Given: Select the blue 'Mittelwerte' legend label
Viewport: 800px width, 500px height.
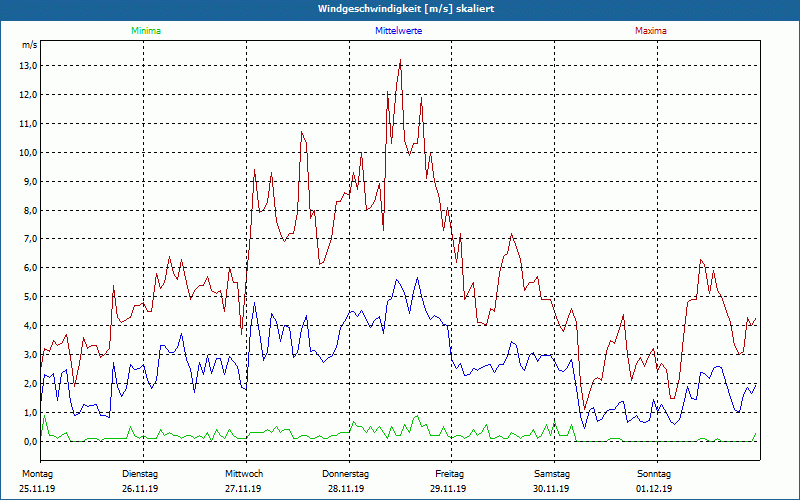Looking at the screenshot, I should pos(398,31).
